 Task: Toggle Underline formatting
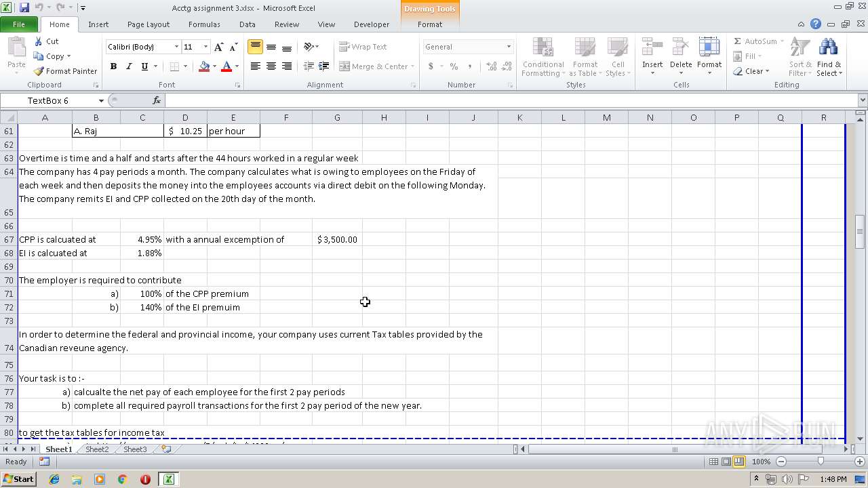tap(144, 66)
